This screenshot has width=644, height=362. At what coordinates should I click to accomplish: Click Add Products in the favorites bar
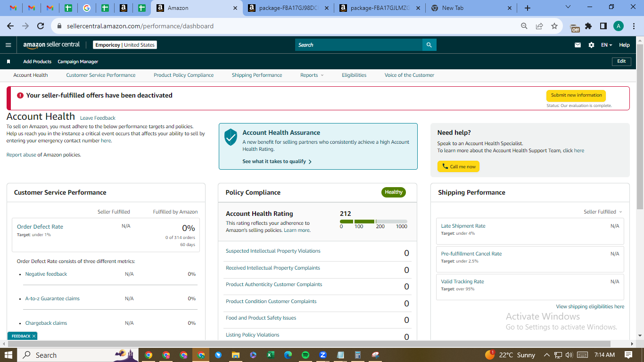tap(37, 62)
